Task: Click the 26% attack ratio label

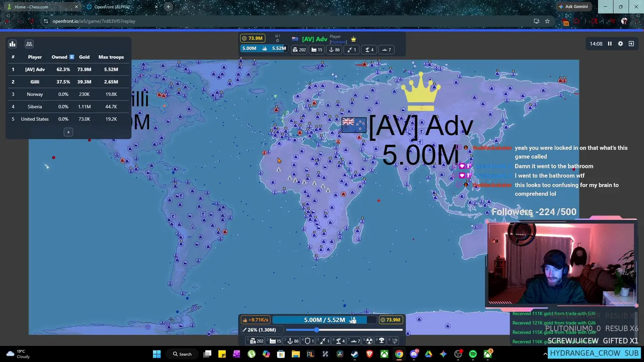Action: 262,330
